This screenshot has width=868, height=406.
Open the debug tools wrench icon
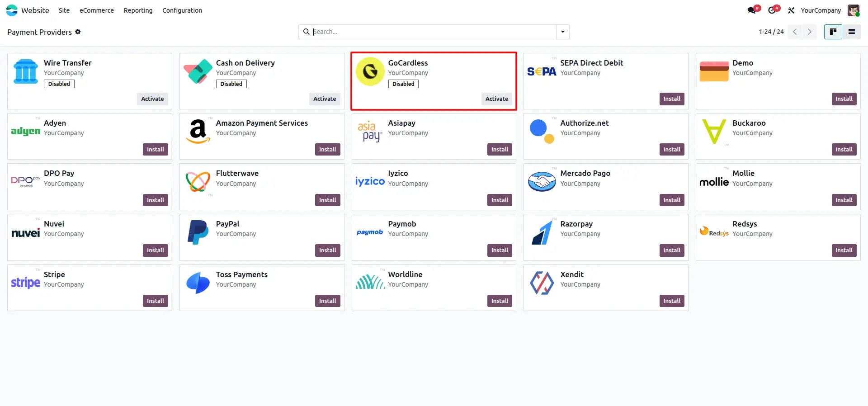[791, 10]
